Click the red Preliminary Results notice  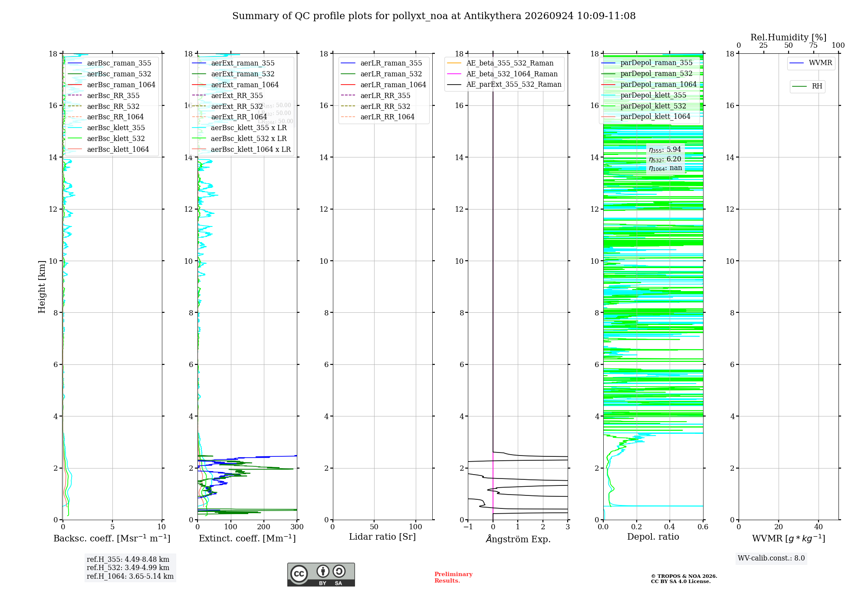pyautogui.click(x=454, y=577)
